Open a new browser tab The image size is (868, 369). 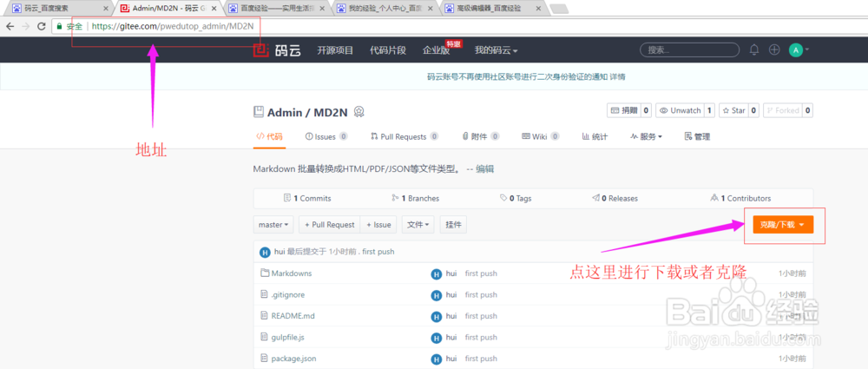tap(559, 9)
